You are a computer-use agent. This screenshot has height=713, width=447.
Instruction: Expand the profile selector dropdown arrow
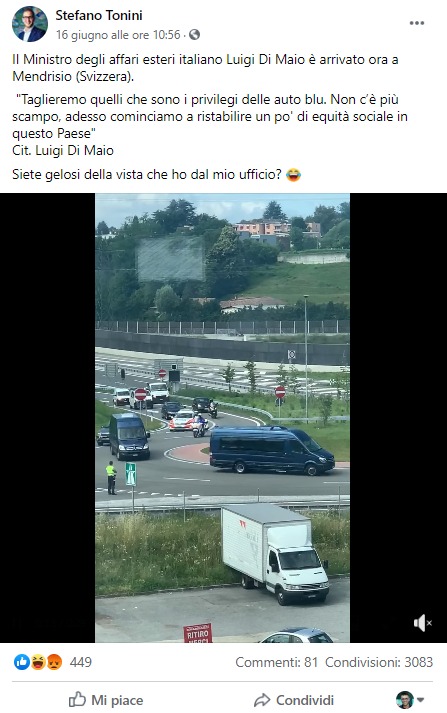tap(421, 700)
